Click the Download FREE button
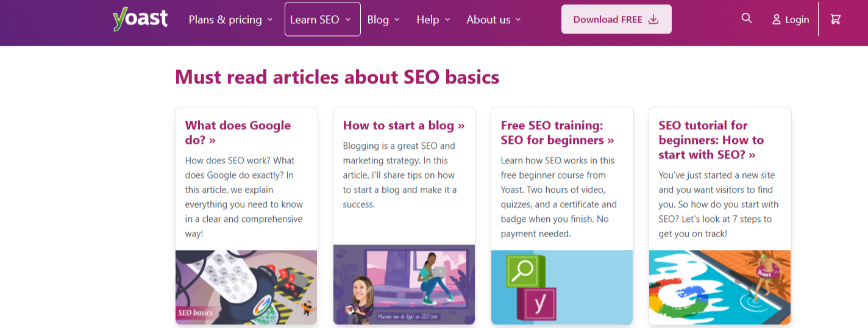The height and width of the screenshot is (328, 868). (616, 19)
